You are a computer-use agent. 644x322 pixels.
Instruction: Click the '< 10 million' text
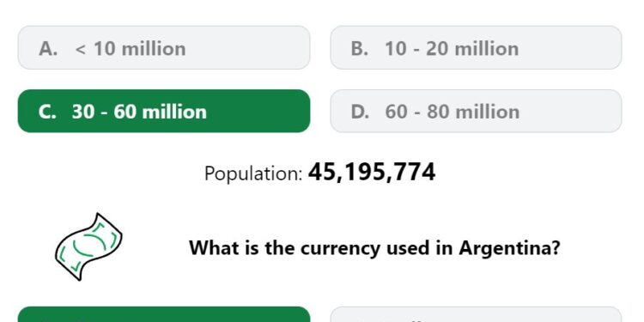(131, 49)
